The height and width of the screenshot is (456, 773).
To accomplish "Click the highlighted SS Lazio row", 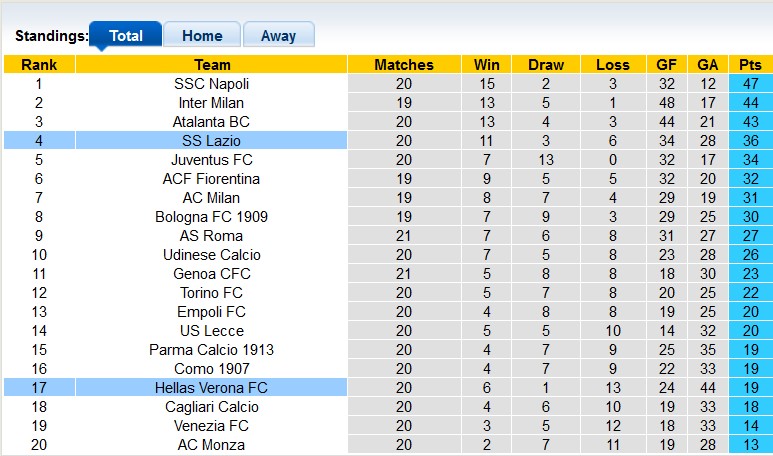I will [211, 141].
